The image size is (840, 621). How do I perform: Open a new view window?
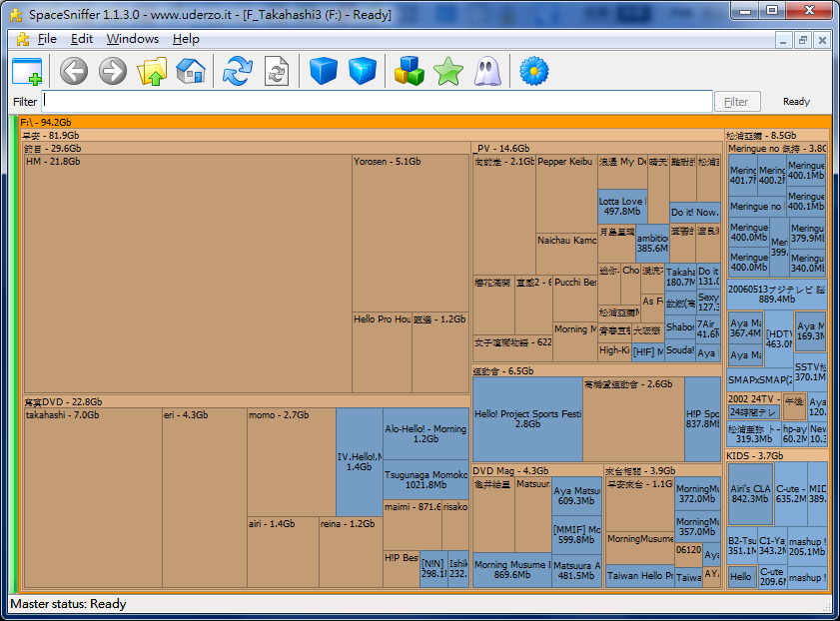[27, 71]
